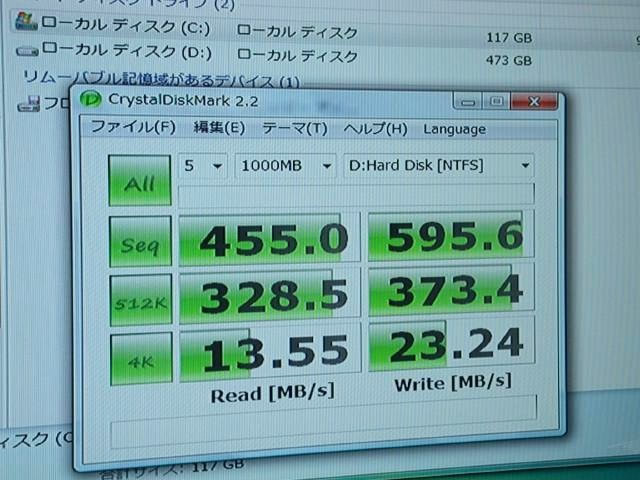This screenshot has height=480, width=640.
Task: Maximize the CrystalDiskMark window
Action: tap(496, 101)
